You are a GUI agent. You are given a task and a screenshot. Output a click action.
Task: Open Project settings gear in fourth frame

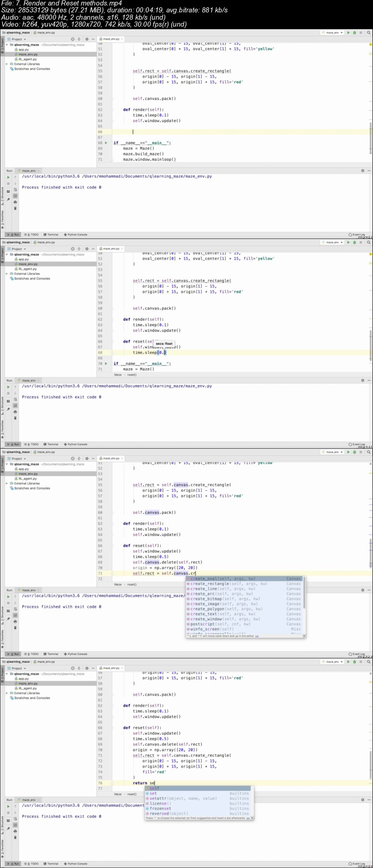coord(87,668)
